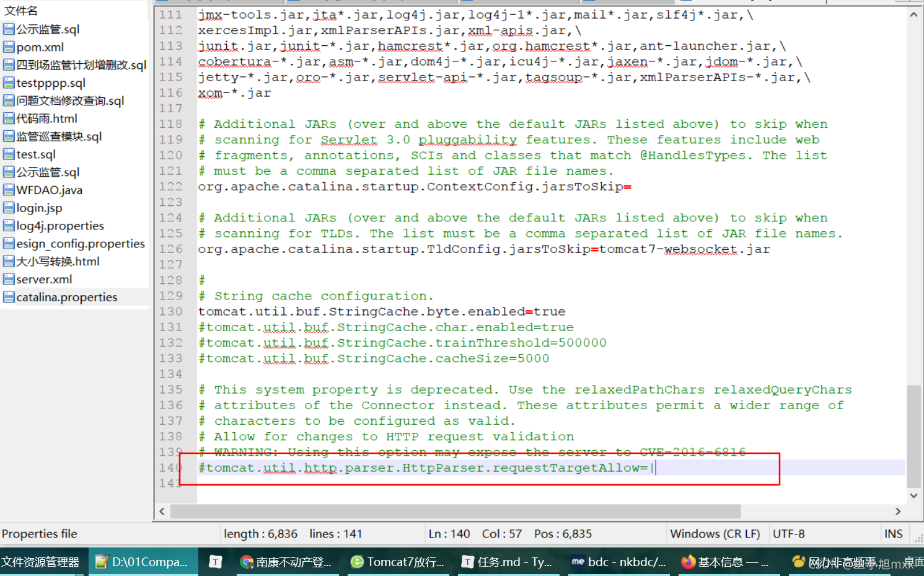Click the file icon next to 监管巡查模块.sql

(x=9, y=136)
